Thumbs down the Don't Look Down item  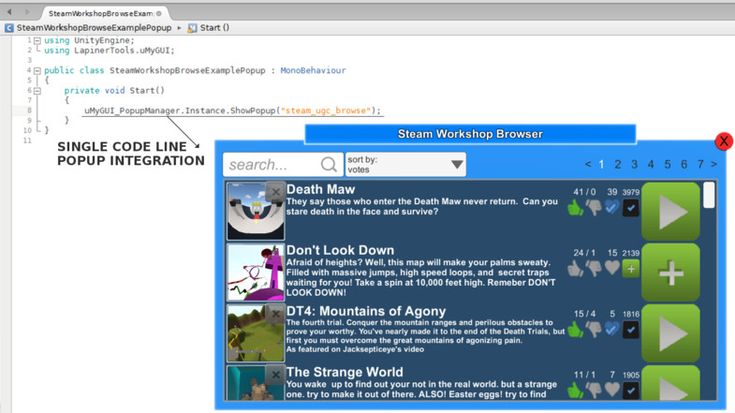593,268
